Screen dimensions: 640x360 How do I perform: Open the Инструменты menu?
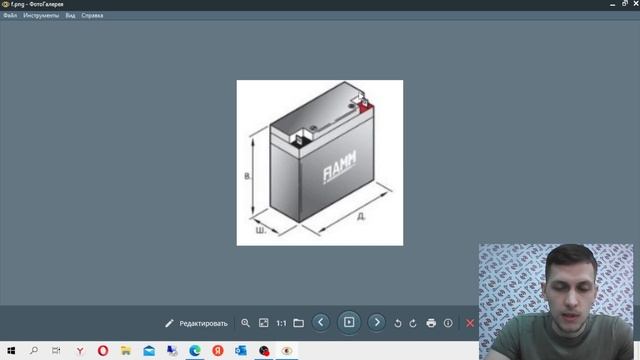click(x=41, y=16)
